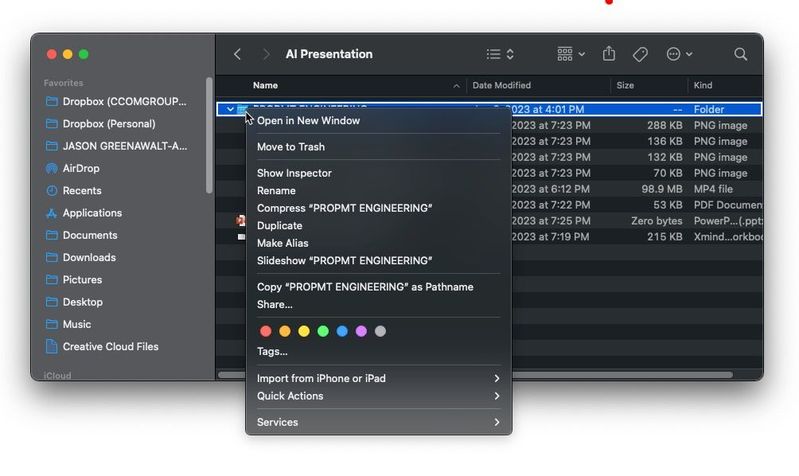799x476 pixels.
Task: Choose Rename from context menu
Action: pos(276,190)
